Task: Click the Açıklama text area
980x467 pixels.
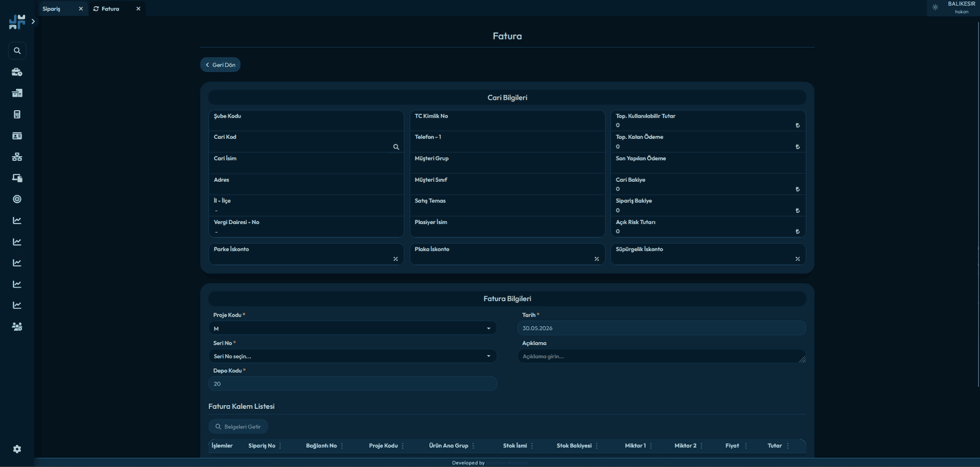Action: 661,356
